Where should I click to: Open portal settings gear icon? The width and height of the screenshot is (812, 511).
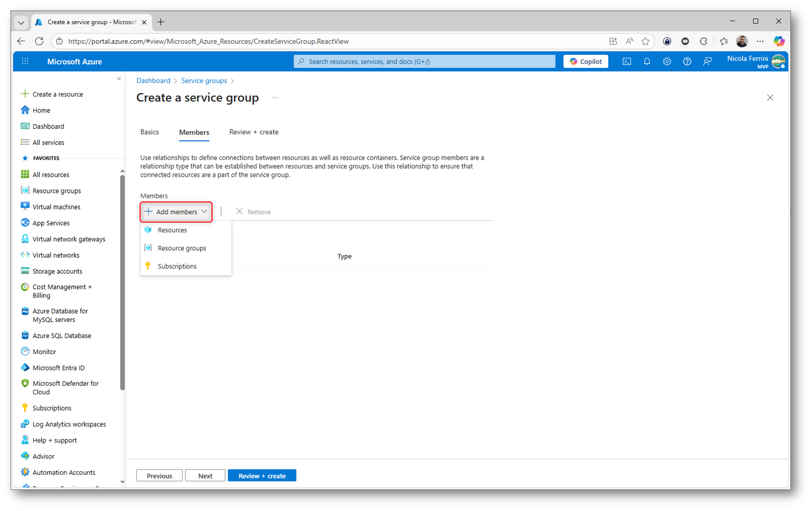667,61
